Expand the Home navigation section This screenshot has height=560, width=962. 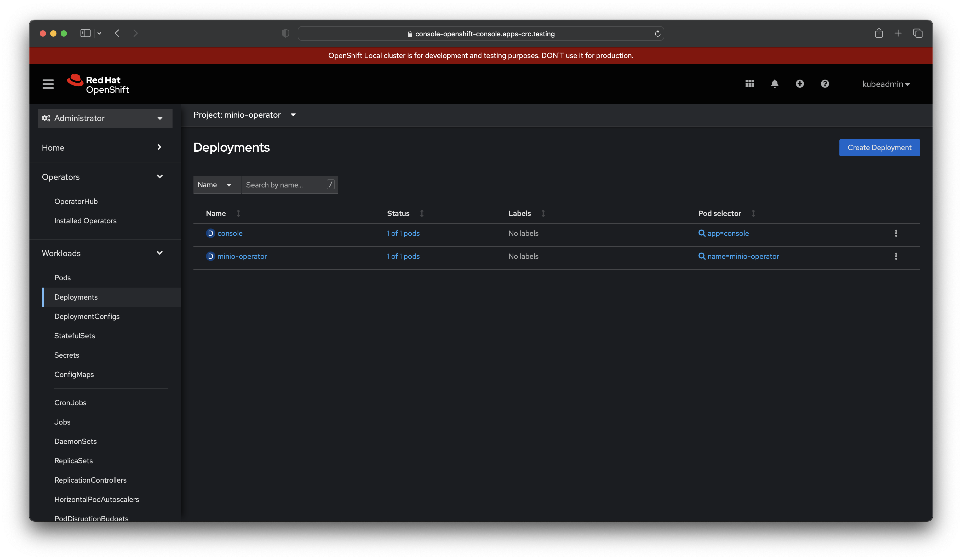pos(105,148)
